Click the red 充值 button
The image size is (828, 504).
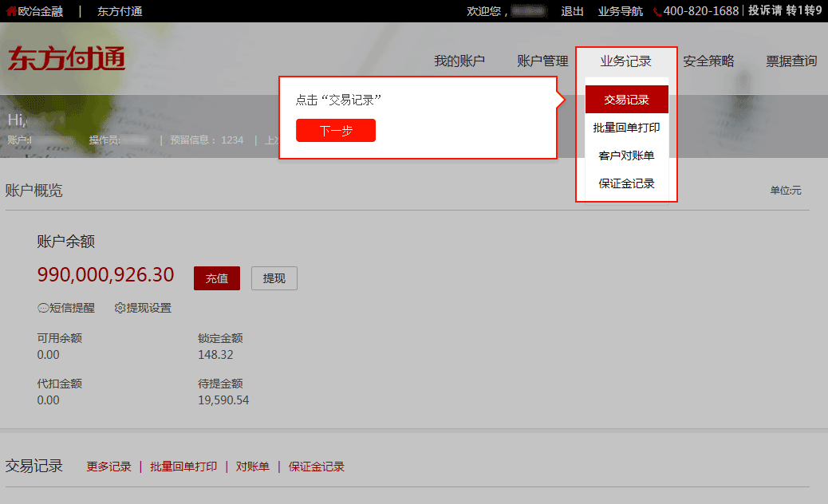(217, 278)
